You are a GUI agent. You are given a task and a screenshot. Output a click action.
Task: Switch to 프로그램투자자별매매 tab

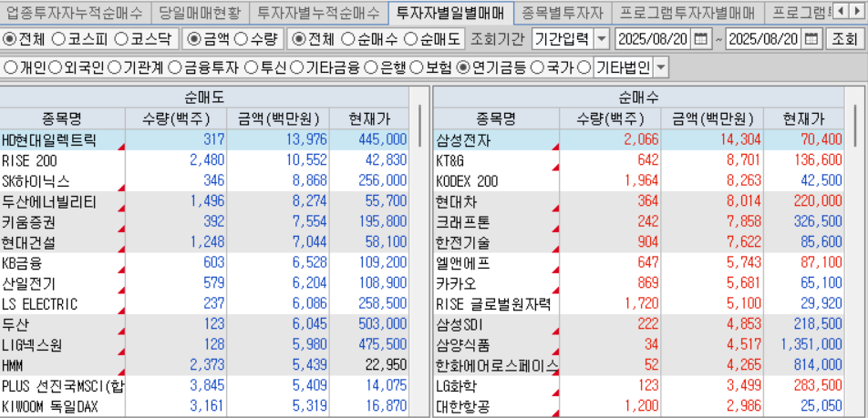tap(687, 12)
